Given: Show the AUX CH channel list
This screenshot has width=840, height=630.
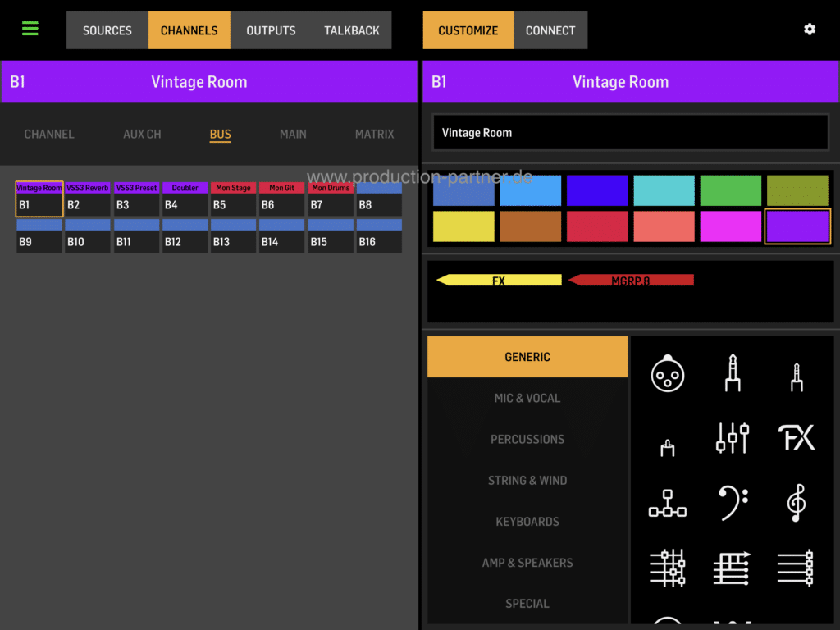Looking at the screenshot, I should [142, 134].
